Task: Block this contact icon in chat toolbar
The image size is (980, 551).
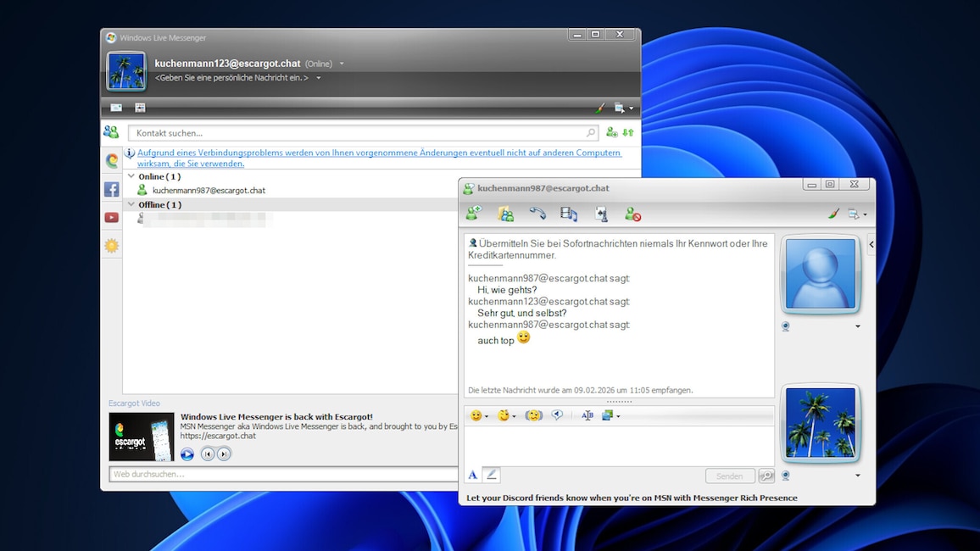Action: pyautogui.click(x=633, y=214)
